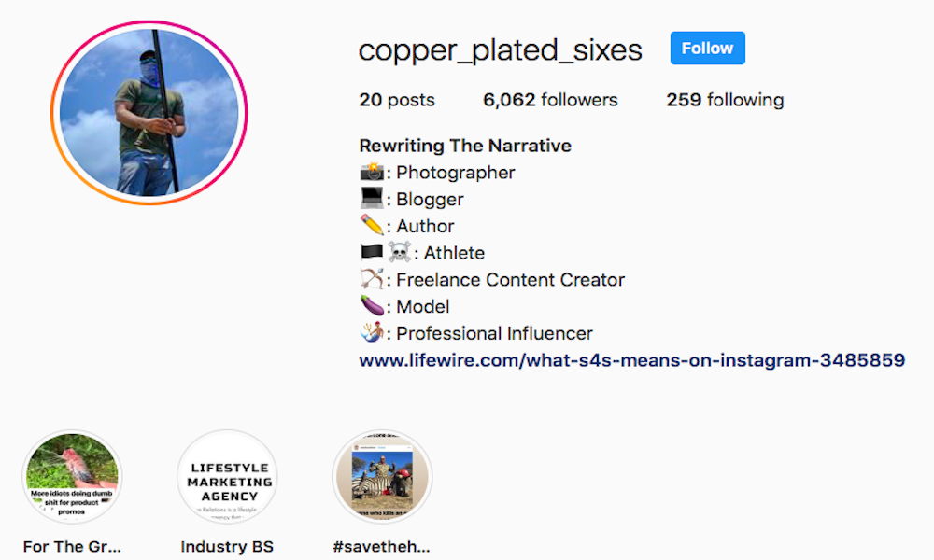Image resolution: width=934 pixels, height=560 pixels.
Task: Click the bow and arrow emoji
Action: pyautogui.click(x=372, y=279)
